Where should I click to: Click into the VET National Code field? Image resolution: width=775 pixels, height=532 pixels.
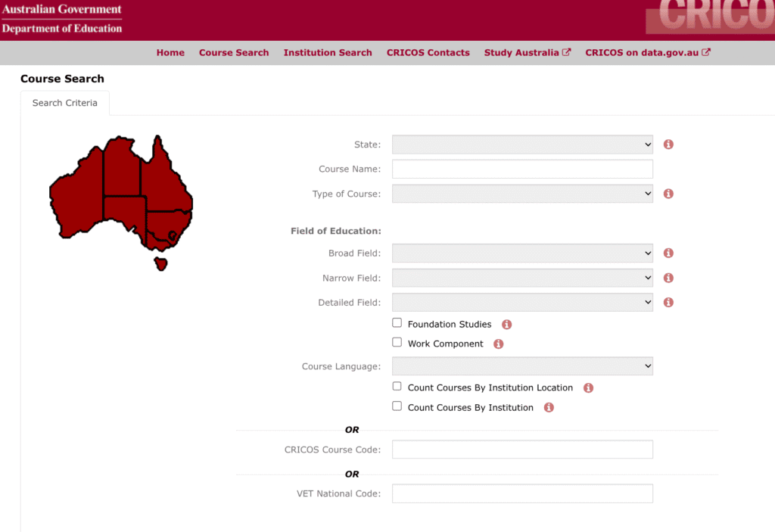tap(522, 493)
